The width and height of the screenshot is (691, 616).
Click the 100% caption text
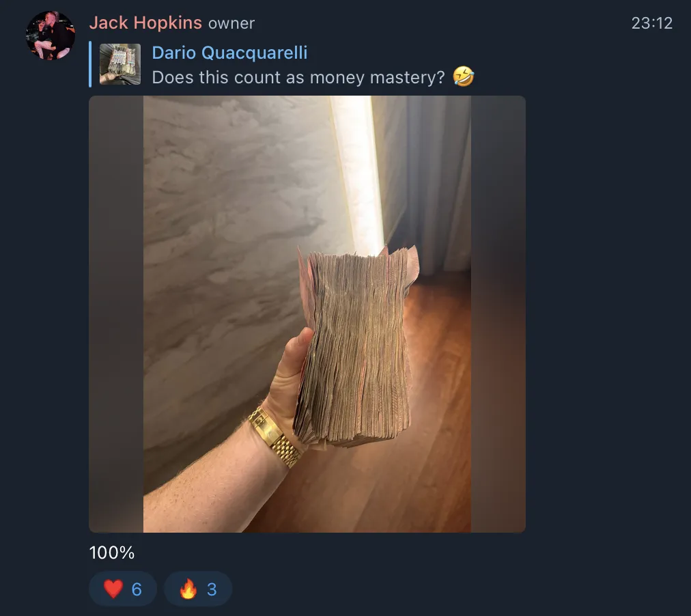pyautogui.click(x=112, y=552)
